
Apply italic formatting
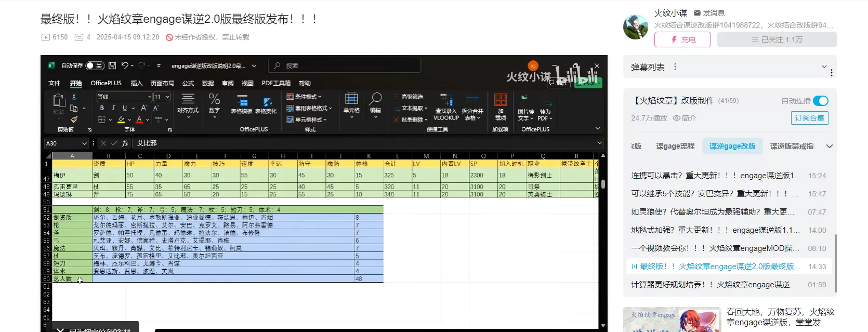[x=113, y=108]
